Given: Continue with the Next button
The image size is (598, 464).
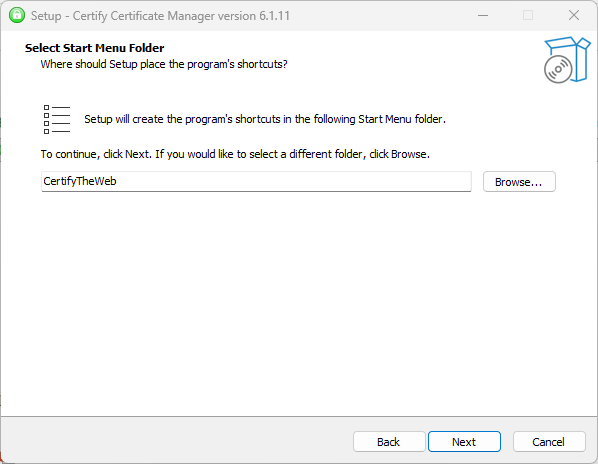Looking at the screenshot, I should tap(464, 442).
